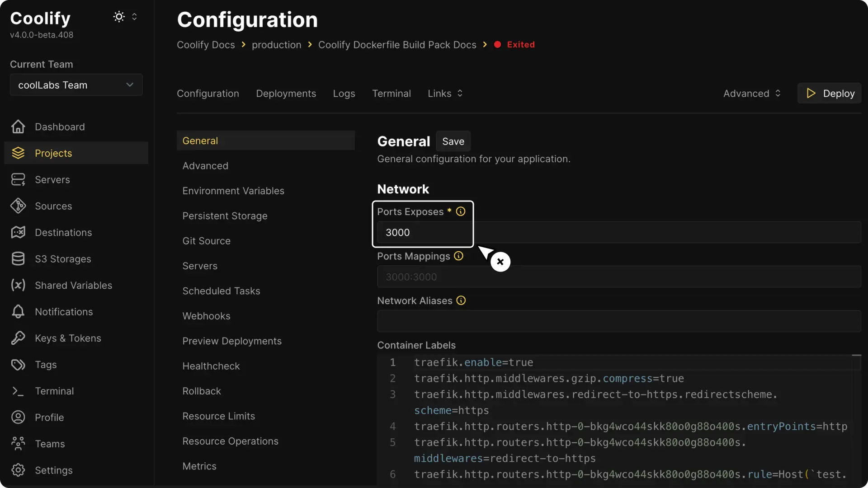
Task: Click the Ports Exposes info icon
Action: (461, 211)
